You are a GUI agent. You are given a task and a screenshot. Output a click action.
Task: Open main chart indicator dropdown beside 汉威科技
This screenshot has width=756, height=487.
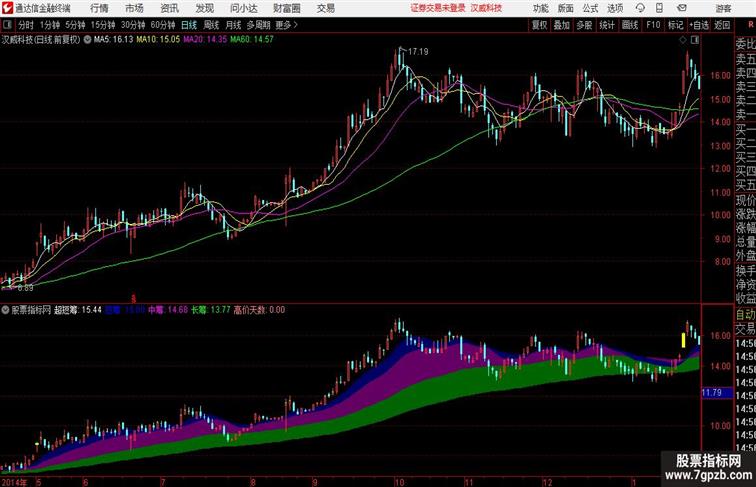[x=87, y=40]
